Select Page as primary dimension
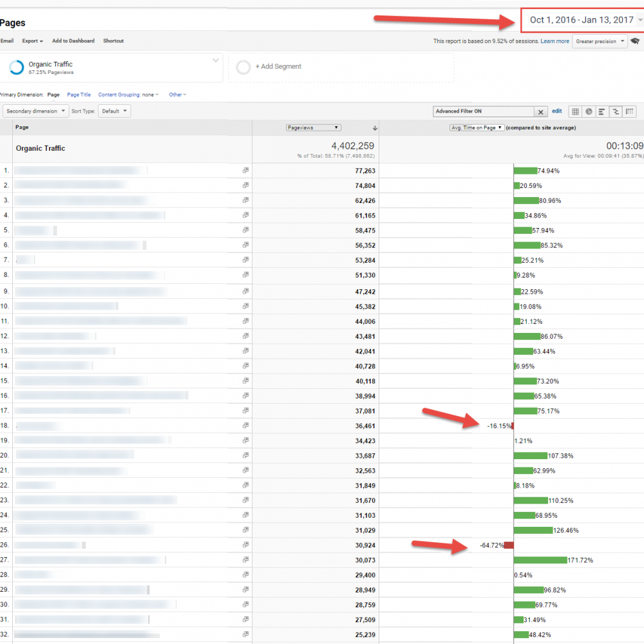The image size is (644, 644). coord(53,95)
